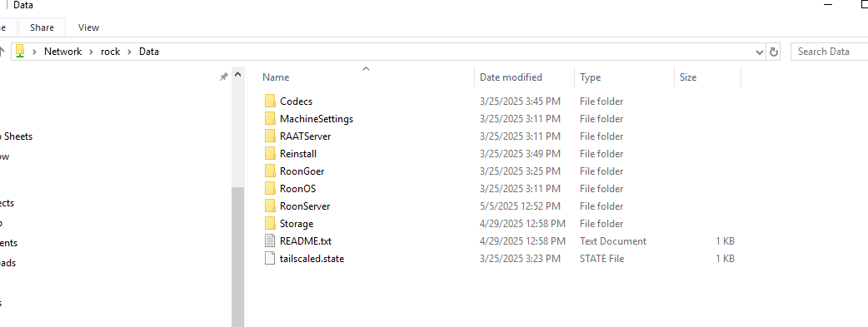Click Data in the breadcrumb path
Viewport: 868px width, 327px height.
(x=149, y=52)
